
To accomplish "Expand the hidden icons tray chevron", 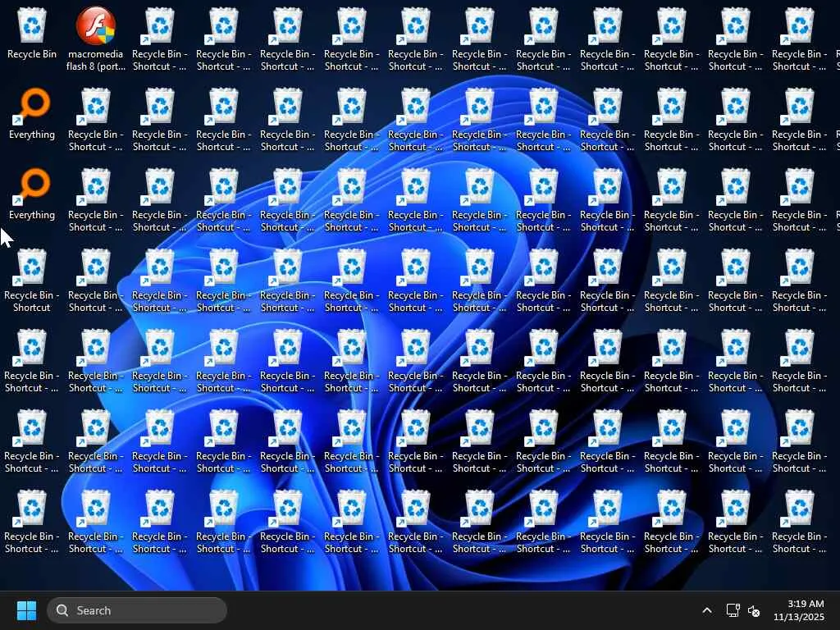I will [x=707, y=610].
